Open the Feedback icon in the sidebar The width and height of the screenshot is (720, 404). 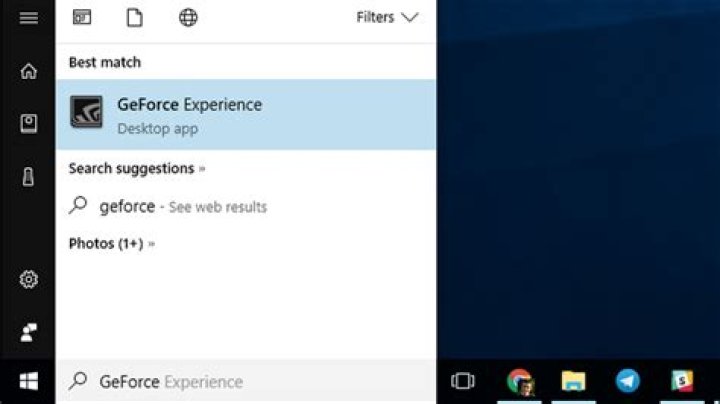(x=28, y=332)
